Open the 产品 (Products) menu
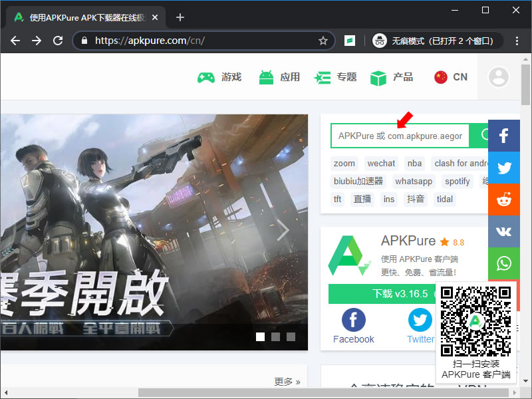 pos(392,77)
